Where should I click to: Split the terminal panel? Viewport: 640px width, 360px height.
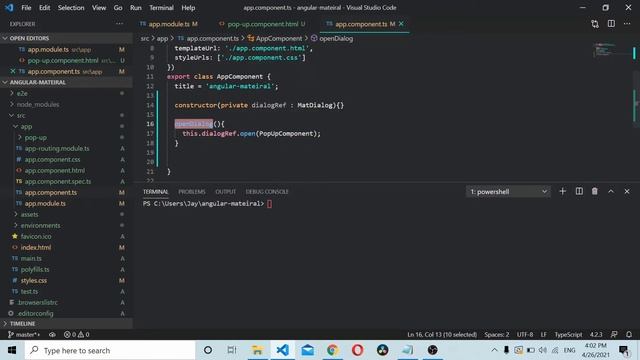pos(579,191)
